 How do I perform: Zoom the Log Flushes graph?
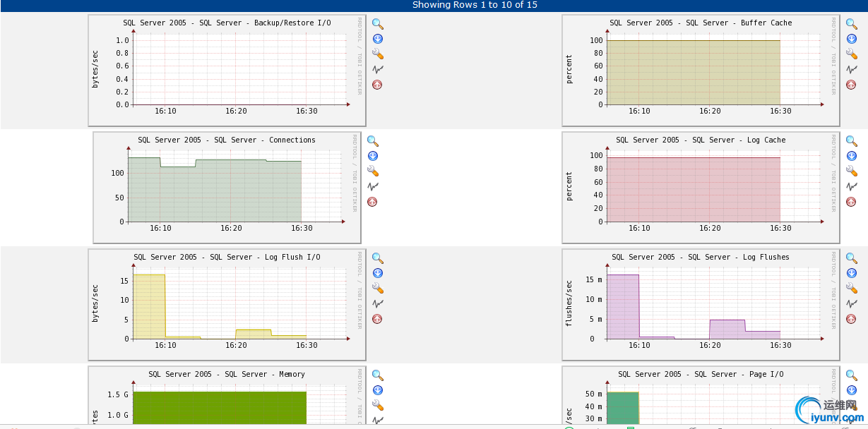click(x=852, y=258)
